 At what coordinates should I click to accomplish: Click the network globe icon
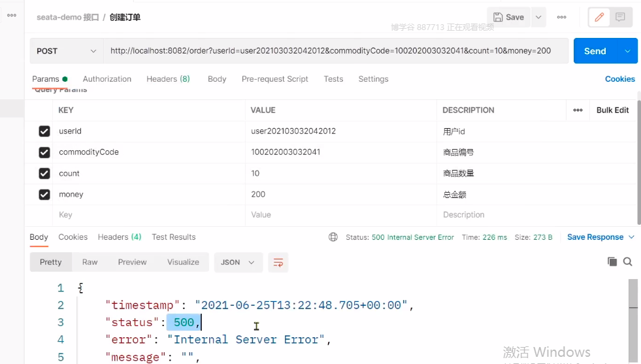(333, 237)
